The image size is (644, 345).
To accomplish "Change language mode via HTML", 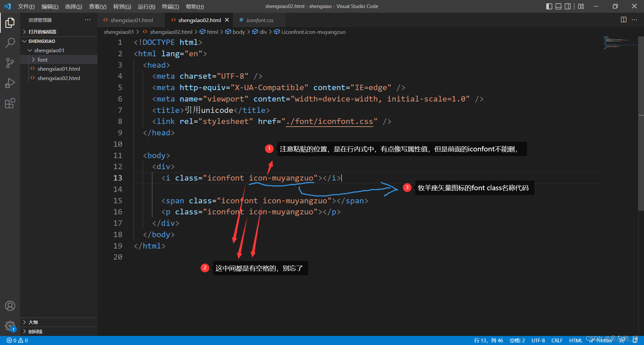I will (x=576, y=340).
